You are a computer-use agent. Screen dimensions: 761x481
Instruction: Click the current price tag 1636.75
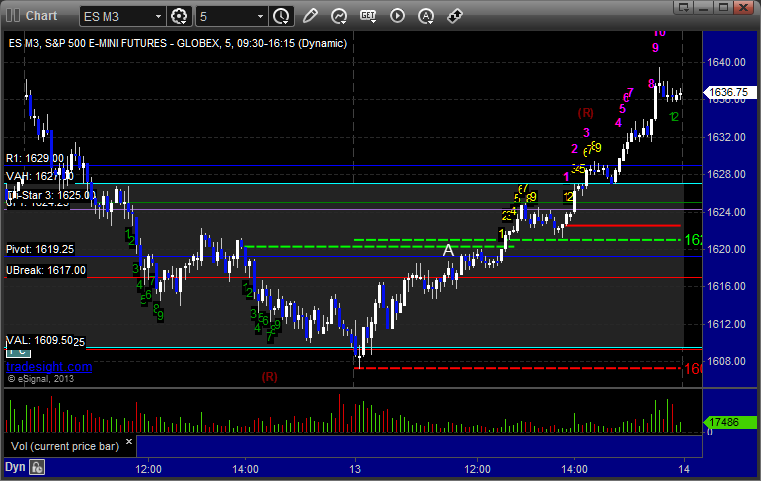pyautogui.click(x=728, y=92)
